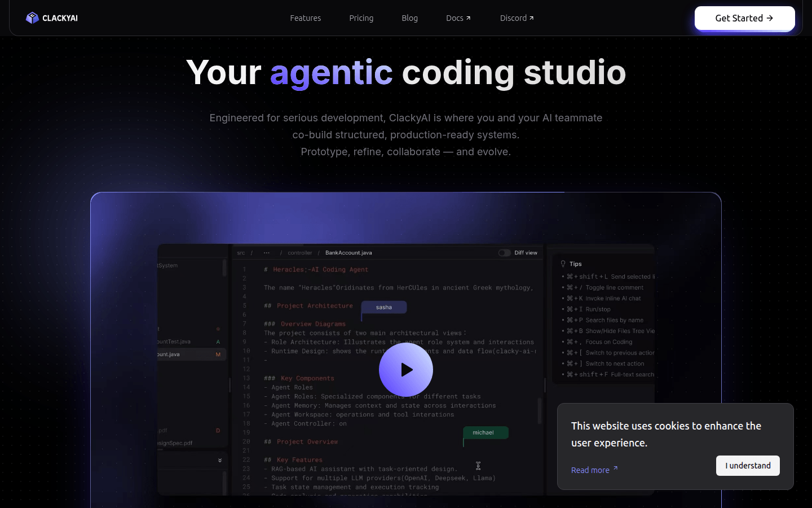Click the Read more arrow icon
Screen dimensions: 812x508
[x=615, y=468]
